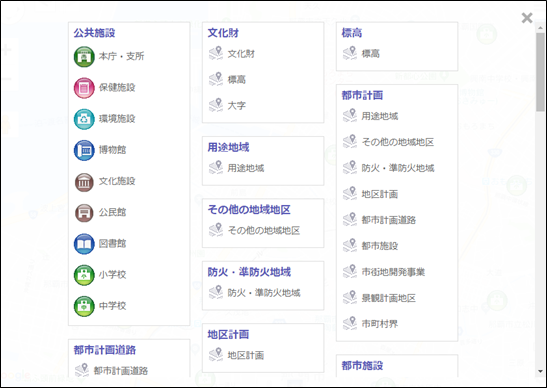Click layer icon for 標高 in 文化財 panel
This screenshot has height=388, width=547.
coord(216,79)
